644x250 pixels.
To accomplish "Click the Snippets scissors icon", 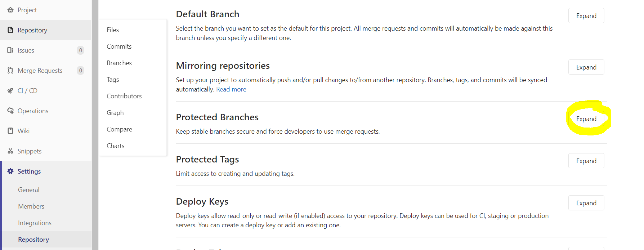I will (x=10, y=151).
